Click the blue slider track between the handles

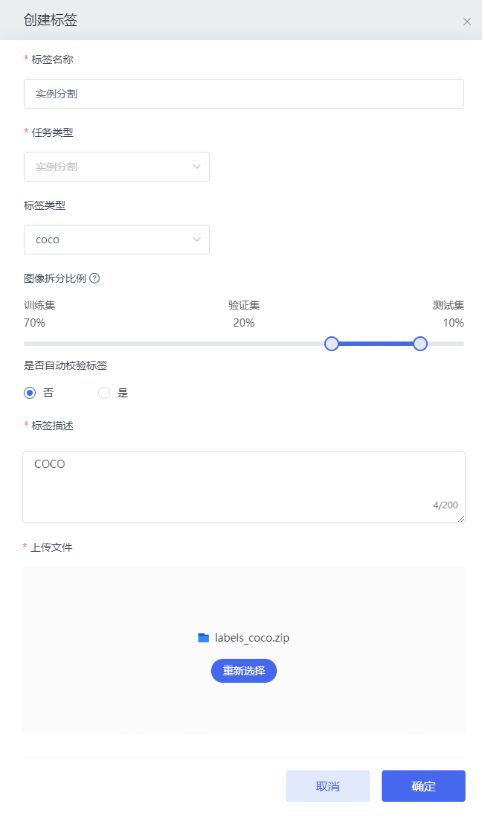(x=376, y=343)
